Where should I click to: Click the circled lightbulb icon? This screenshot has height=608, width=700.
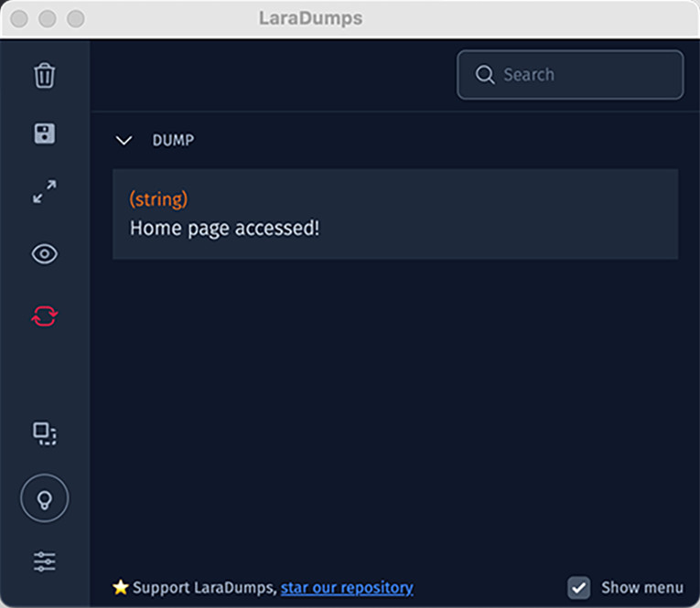tap(45, 498)
